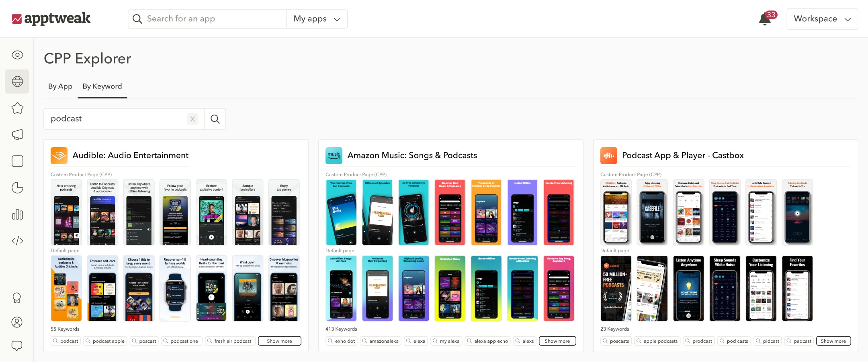
Task: Click the '55 Keywords' count text
Action: [x=65, y=329]
